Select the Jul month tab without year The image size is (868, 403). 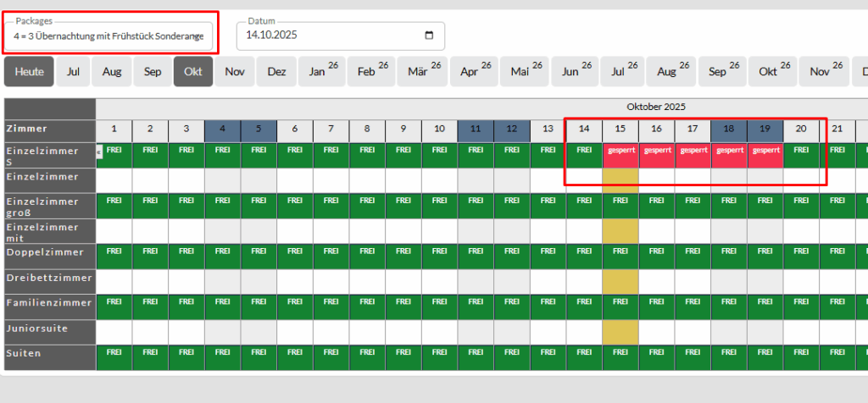[x=74, y=72]
